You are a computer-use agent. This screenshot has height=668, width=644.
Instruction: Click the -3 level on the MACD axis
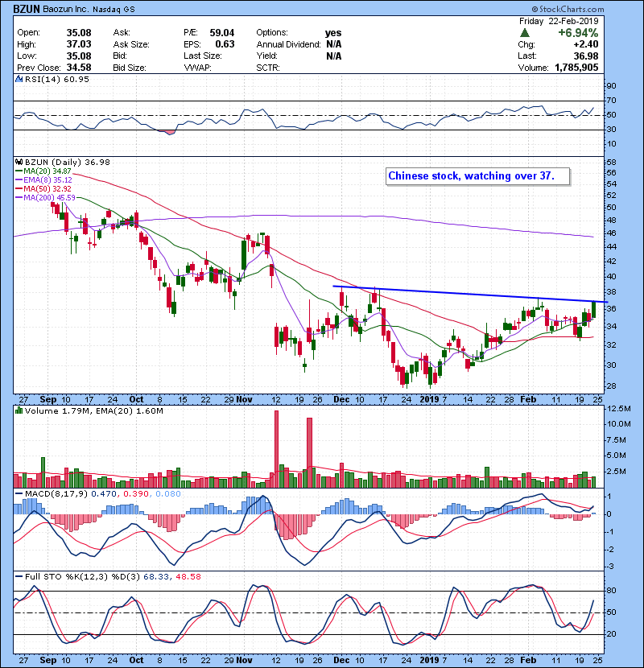610,567
